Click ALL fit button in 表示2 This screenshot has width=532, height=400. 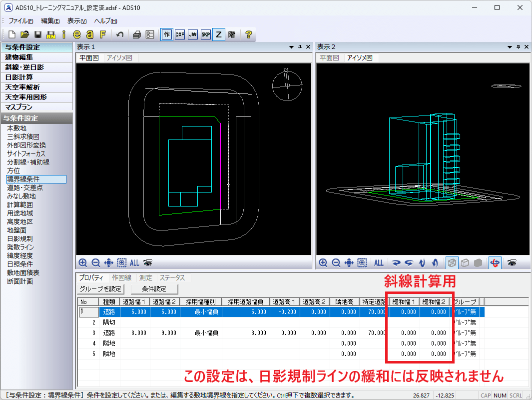tap(379, 262)
